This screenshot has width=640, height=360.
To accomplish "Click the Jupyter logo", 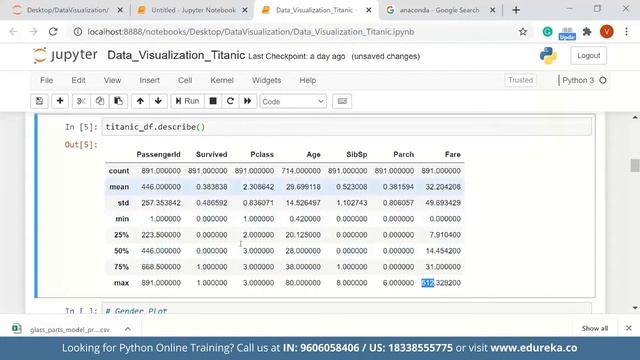I will click(65, 55).
